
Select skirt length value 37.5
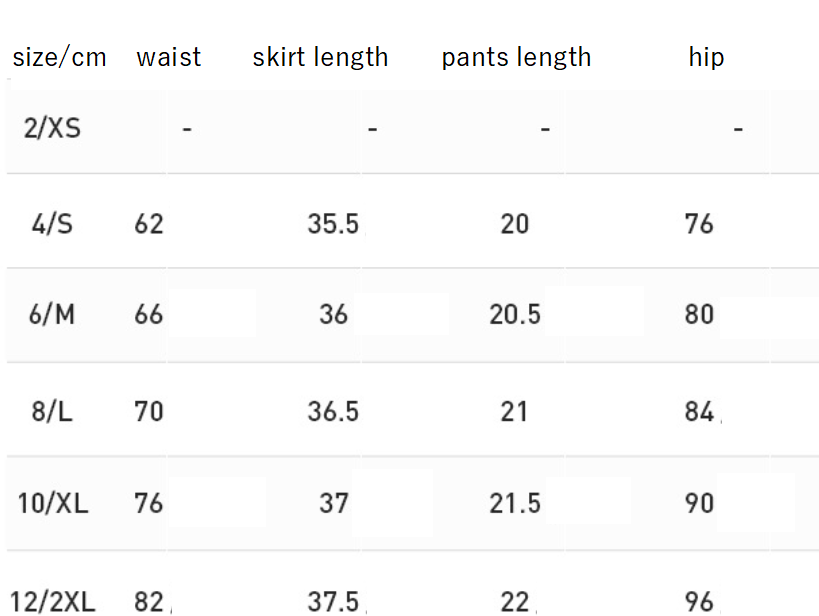point(333,601)
